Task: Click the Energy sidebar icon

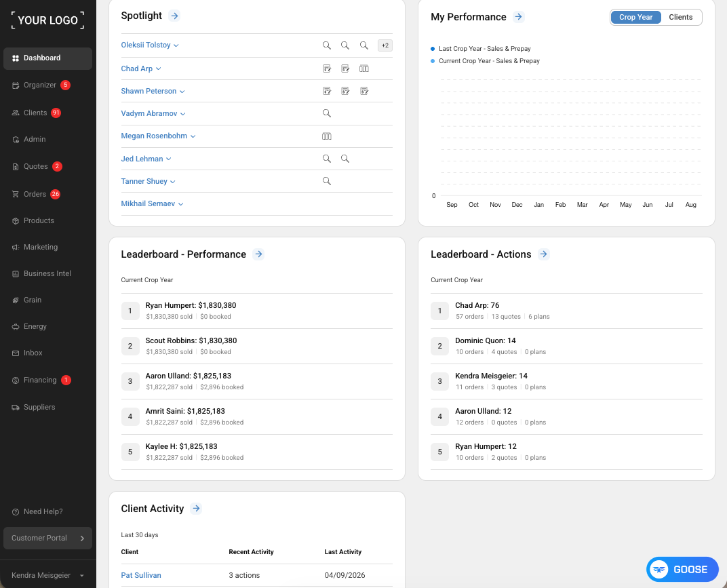Action: 16,326
